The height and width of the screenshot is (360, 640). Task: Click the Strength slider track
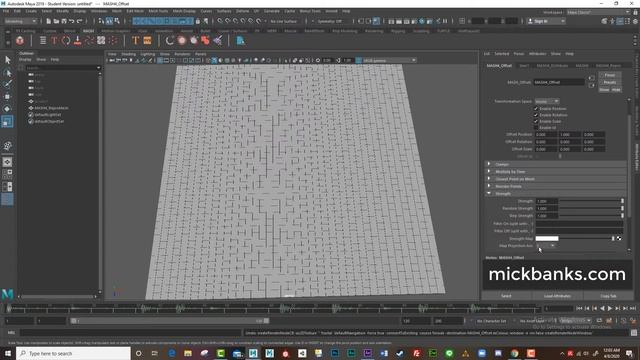tap(591, 201)
